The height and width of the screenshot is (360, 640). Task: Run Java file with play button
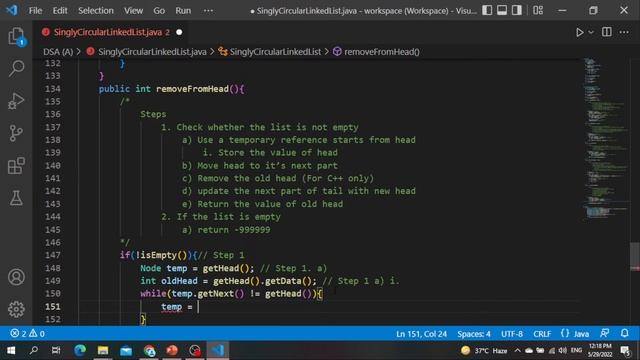point(579,32)
